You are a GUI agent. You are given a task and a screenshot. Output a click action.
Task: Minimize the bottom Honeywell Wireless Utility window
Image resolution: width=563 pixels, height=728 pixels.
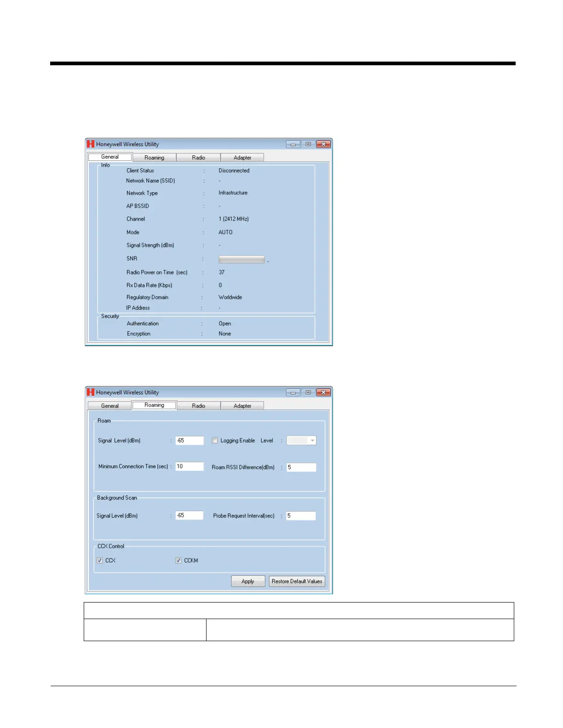293,392
